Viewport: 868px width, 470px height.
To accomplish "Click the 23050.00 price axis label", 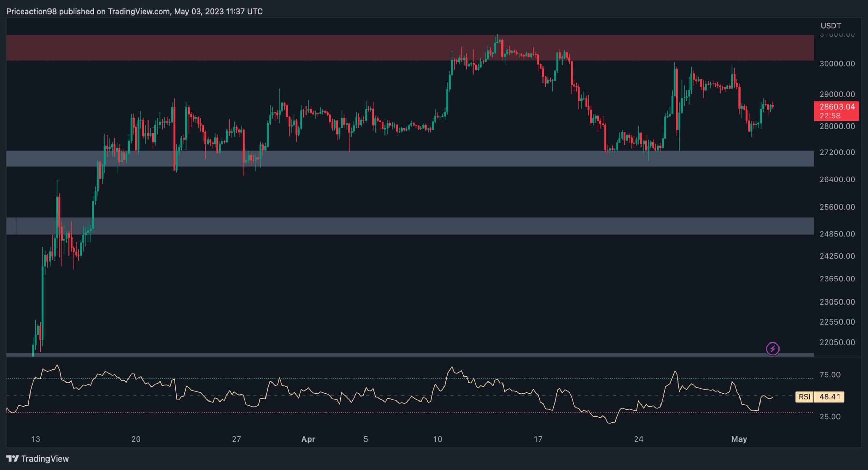I will (x=837, y=302).
